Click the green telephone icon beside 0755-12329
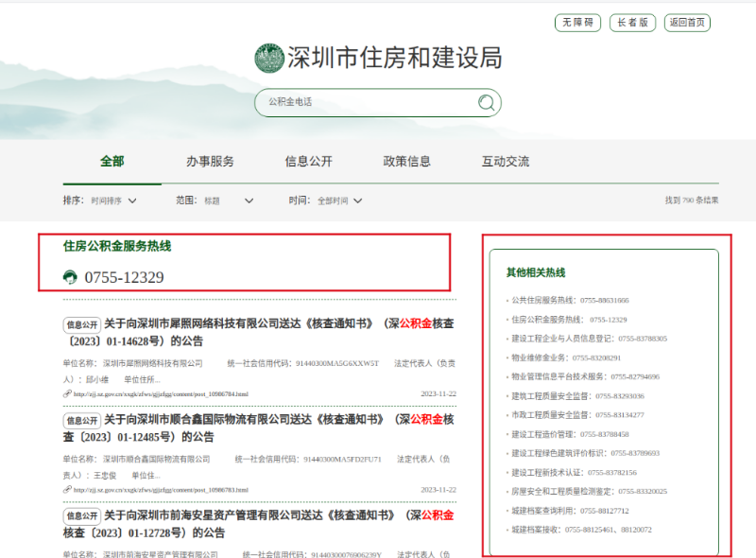 [70, 277]
